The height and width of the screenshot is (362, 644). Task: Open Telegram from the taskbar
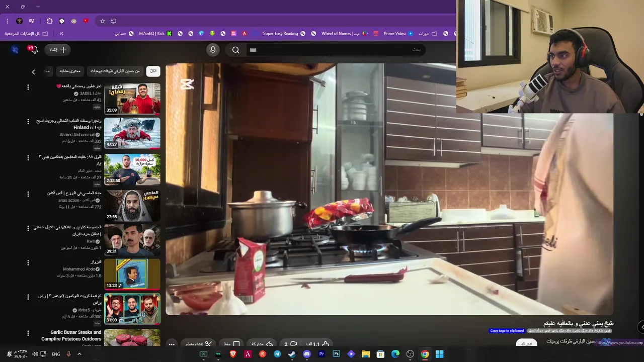pos(277,354)
